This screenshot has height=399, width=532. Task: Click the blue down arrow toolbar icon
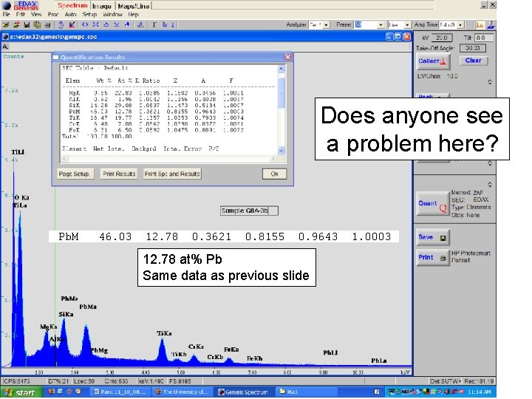click(173, 25)
